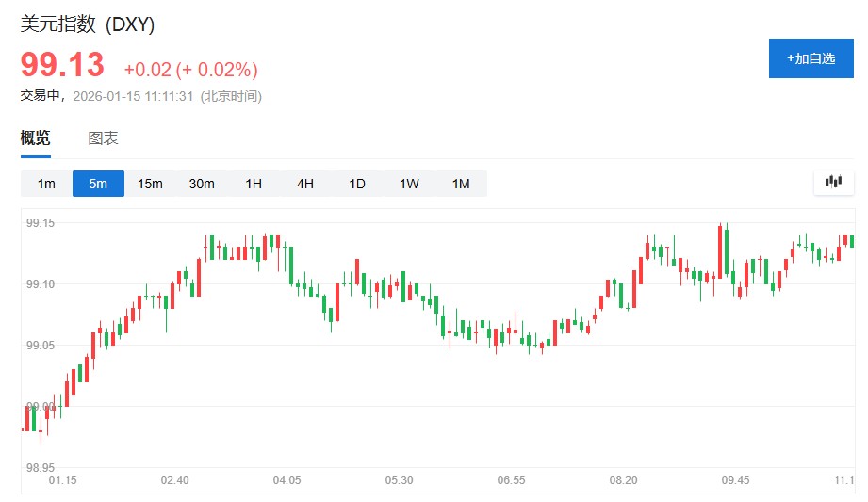Switch chart to 15m interval
This screenshot has height=502, width=868.
coord(150,184)
